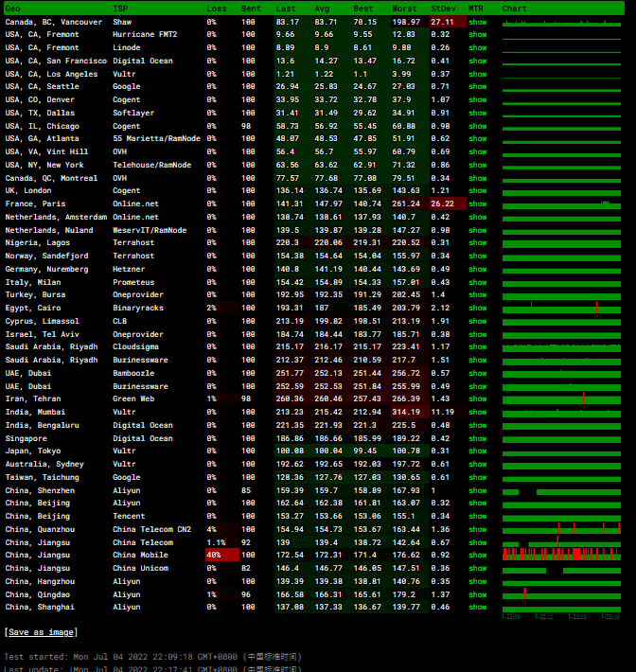Image resolution: width=636 pixels, height=672 pixels.
Task: Show MTR for Bengaluru Digital Ocean
Action: click(477, 426)
